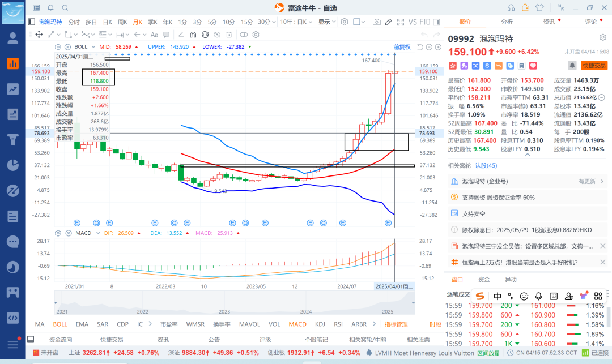This screenshot has height=364, width=612.
Task: Dismiss the 泡泡玛特王宁 news item
Action: [x=602, y=246]
